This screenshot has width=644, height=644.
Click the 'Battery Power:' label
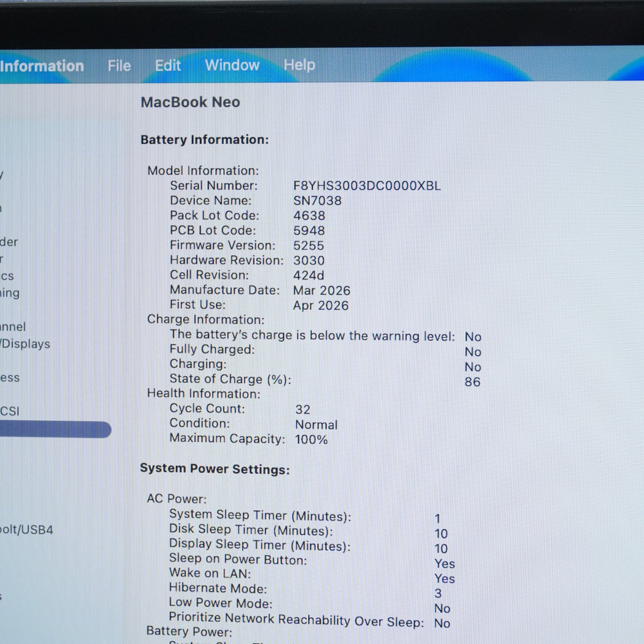tap(189, 632)
